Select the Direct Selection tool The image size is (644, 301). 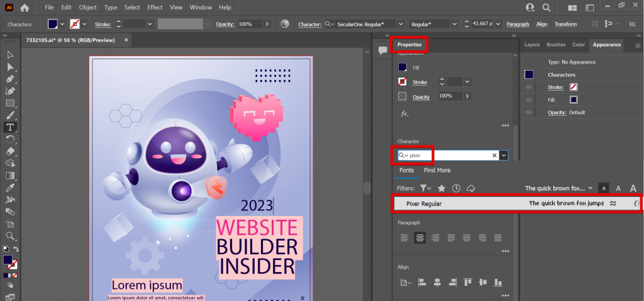click(x=11, y=67)
